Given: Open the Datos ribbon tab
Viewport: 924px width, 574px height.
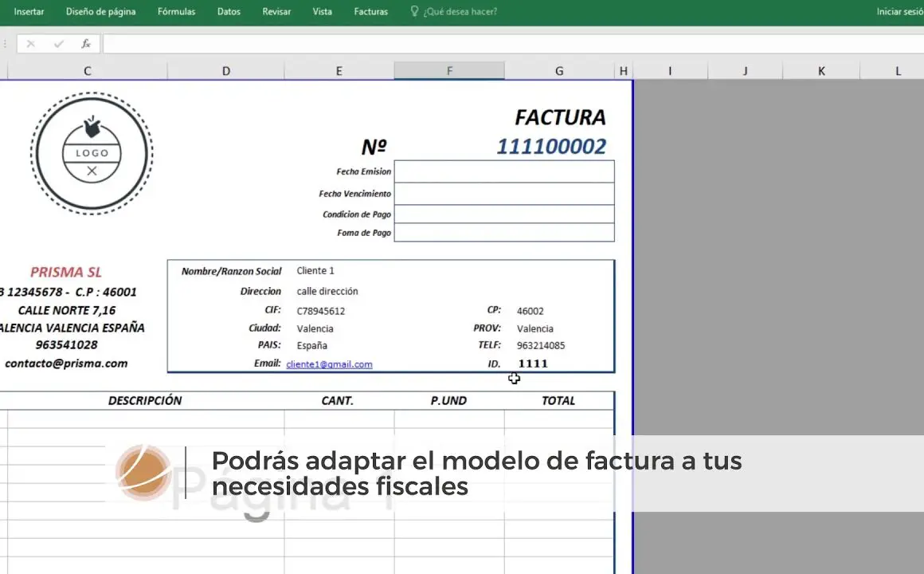Looking at the screenshot, I should [x=229, y=11].
